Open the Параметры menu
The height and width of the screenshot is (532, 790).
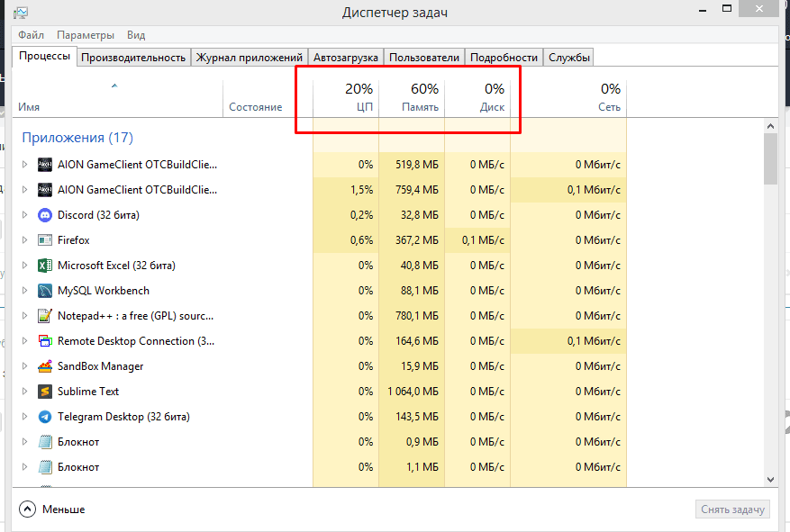click(86, 35)
